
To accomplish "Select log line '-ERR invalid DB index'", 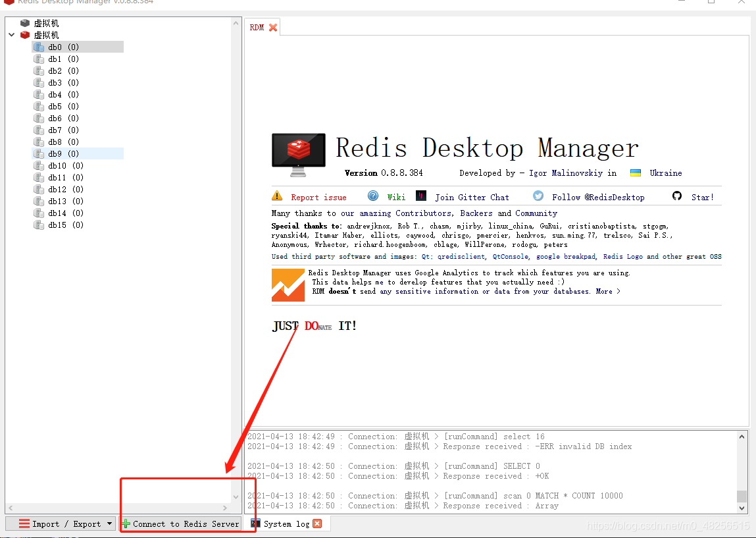I will [440, 447].
